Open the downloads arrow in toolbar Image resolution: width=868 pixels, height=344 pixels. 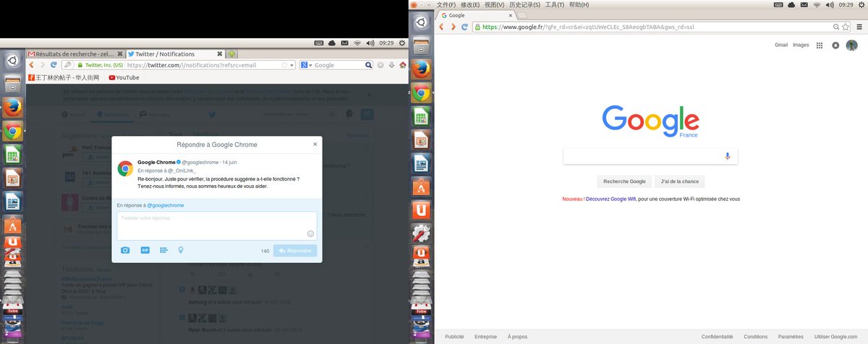point(391,65)
